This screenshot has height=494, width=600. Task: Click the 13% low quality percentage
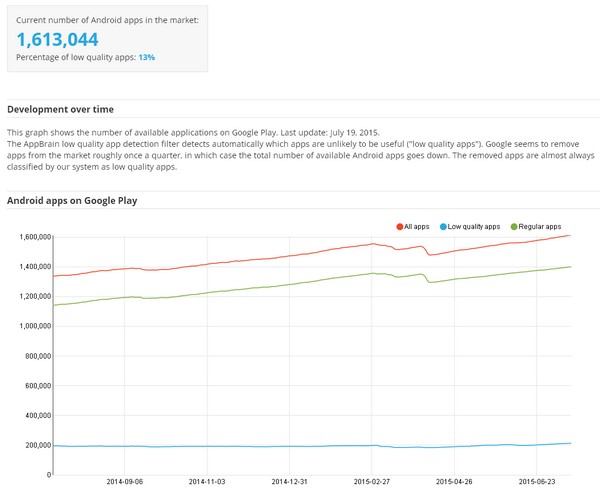pos(146,58)
